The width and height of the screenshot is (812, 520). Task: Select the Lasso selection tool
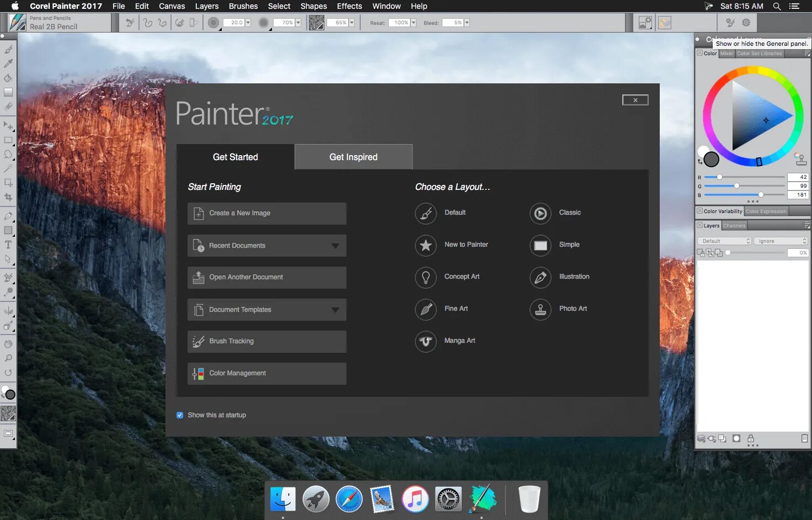click(x=8, y=155)
